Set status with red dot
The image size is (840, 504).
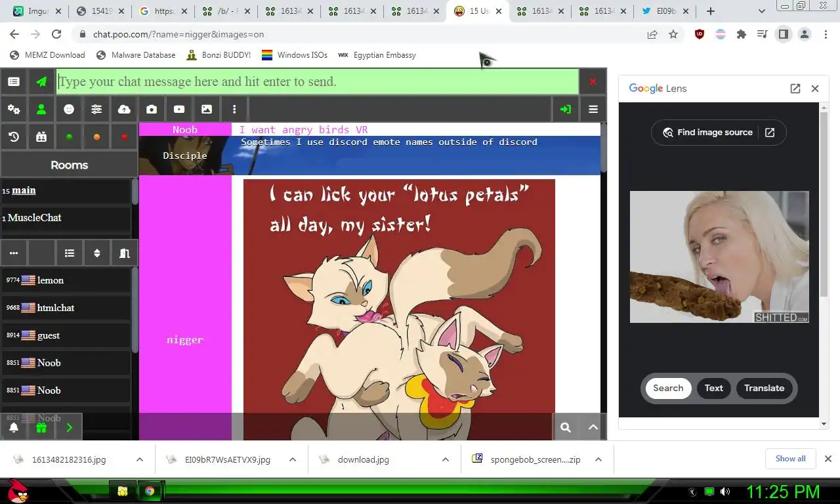[x=124, y=137]
